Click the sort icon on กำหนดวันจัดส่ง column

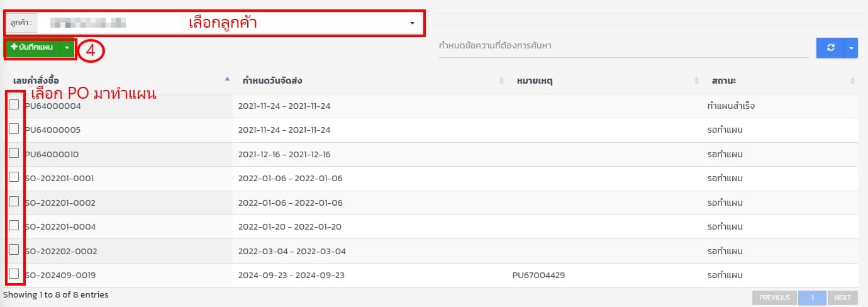pos(501,81)
